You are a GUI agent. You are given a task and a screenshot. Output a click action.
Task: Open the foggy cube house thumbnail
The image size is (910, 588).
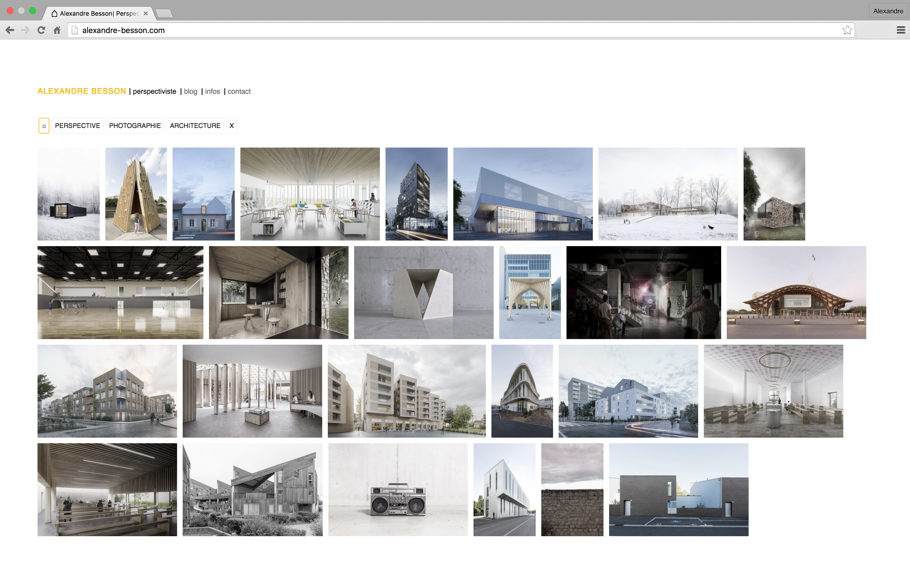point(774,194)
